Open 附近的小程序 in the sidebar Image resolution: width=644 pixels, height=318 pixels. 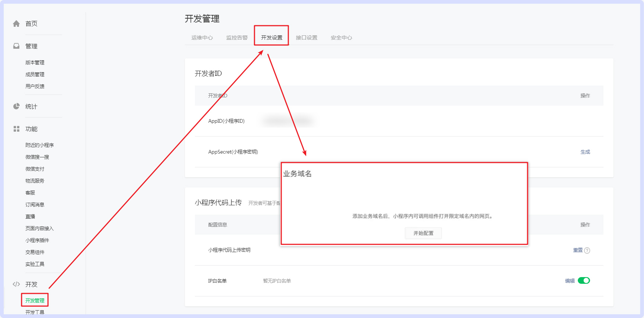[x=39, y=145]
